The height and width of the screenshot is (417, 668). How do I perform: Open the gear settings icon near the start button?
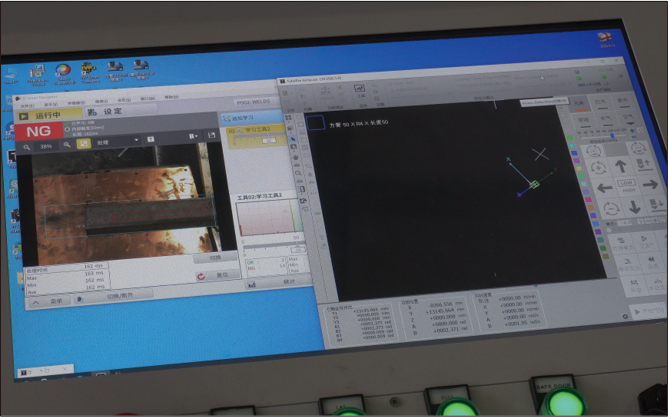pyautogui.click(x=625, y=316)
